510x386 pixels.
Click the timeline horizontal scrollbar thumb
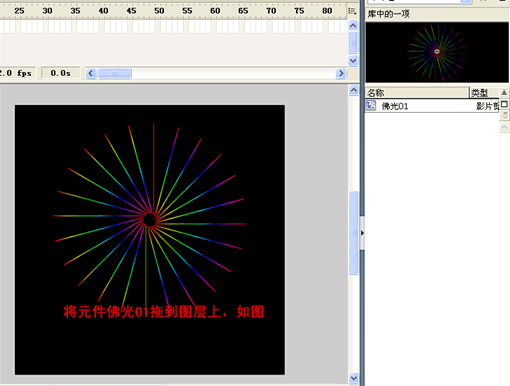(114, 73)
